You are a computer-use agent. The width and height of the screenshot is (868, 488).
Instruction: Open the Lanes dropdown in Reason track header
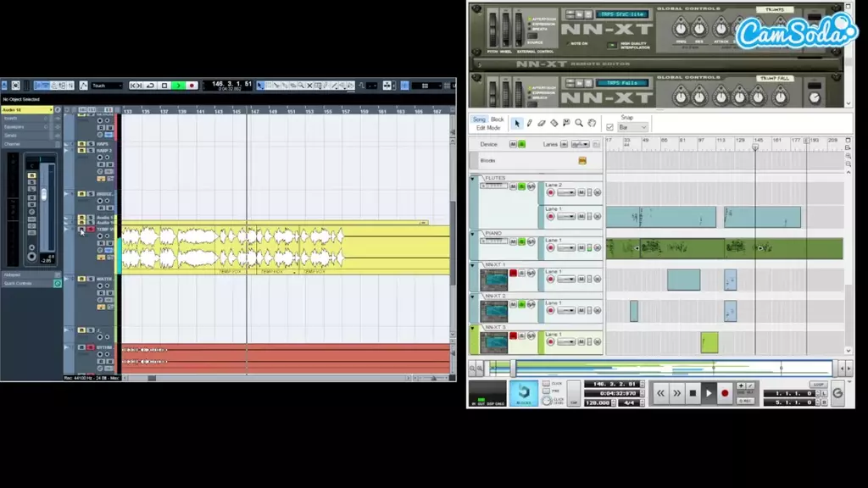click(x=580, y=144)
